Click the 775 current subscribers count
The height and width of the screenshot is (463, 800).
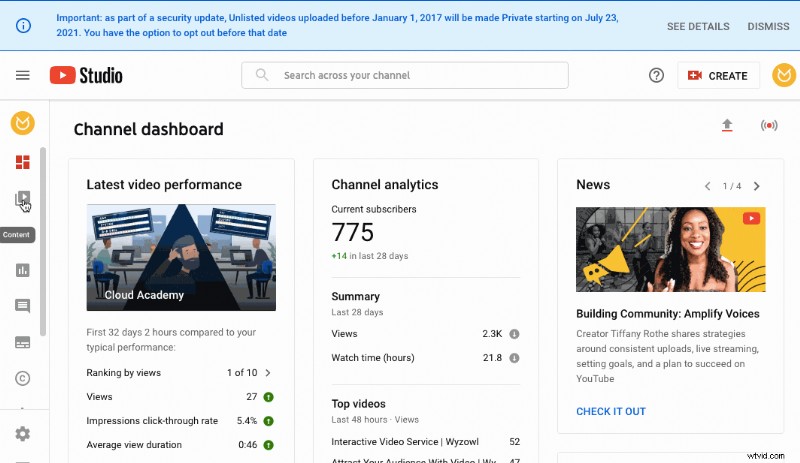click(x=353, y=232)
